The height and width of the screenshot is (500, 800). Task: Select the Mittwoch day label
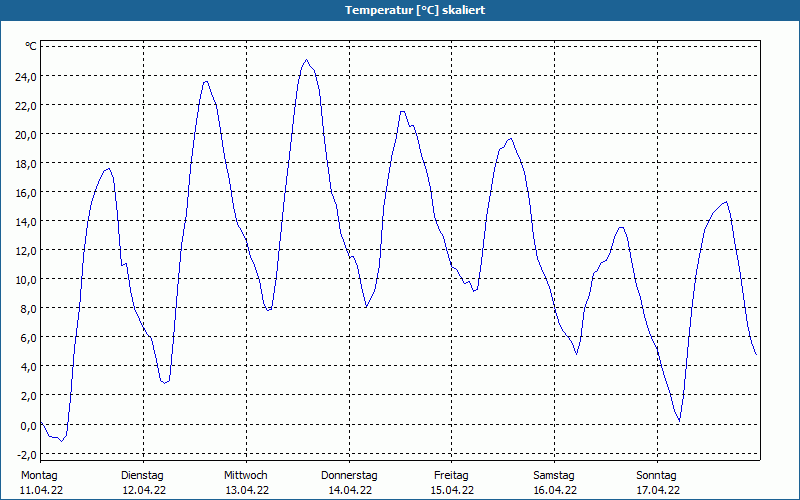click(x=245, y=475)
